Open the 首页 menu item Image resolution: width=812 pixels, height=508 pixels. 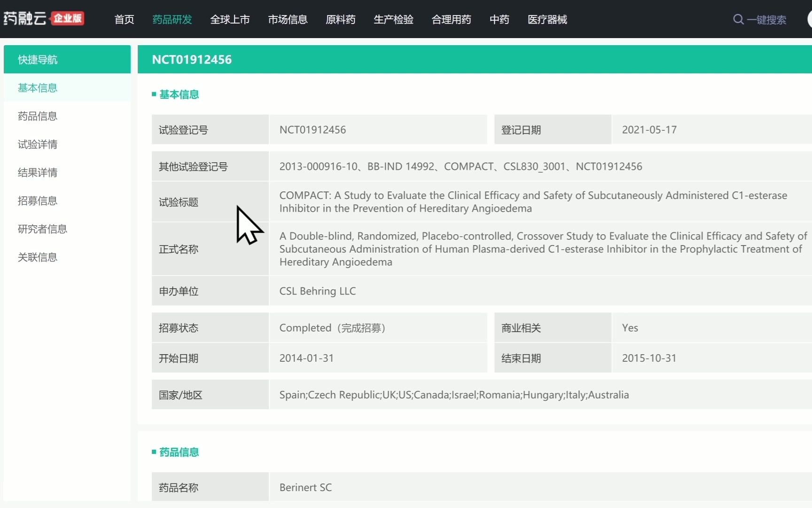pos(124,19)
